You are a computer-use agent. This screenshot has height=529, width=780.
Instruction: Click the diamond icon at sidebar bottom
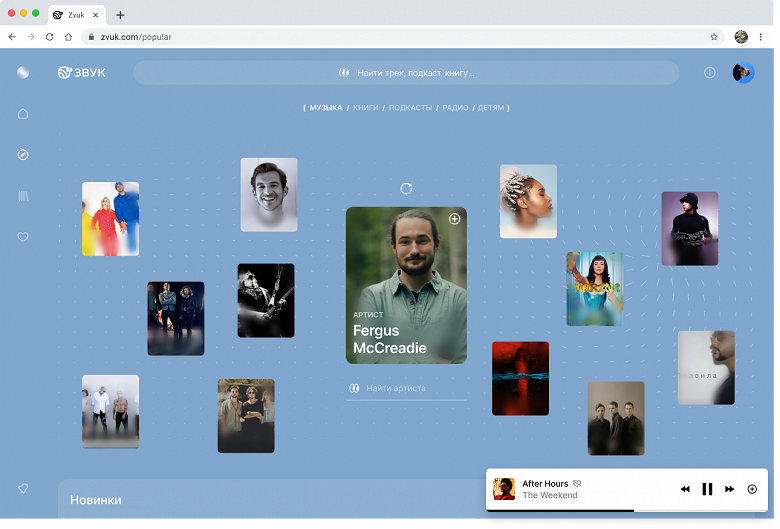pos(23,488)
